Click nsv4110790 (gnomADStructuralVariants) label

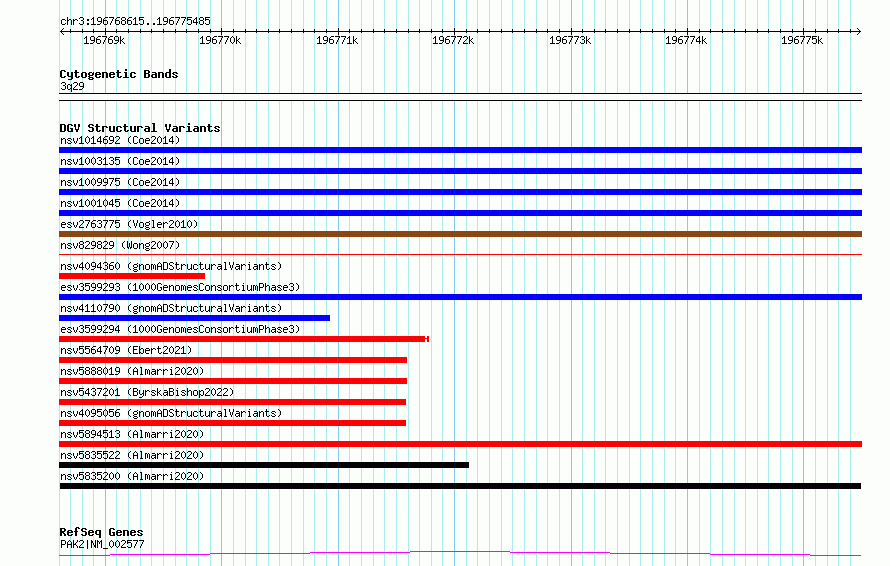(x=171, y=308)
